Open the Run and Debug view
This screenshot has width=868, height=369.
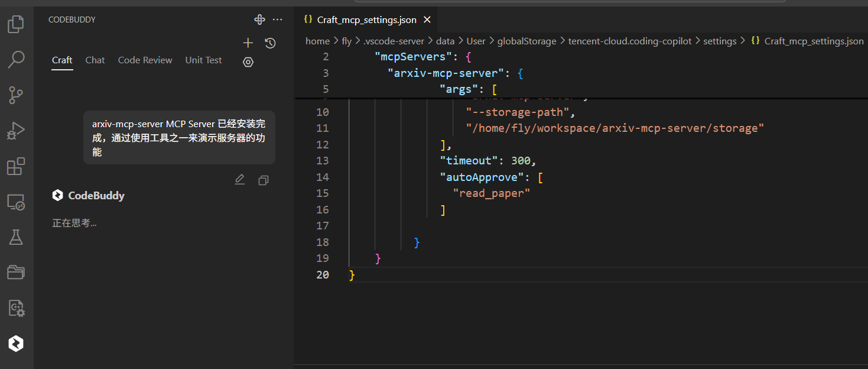16,131
